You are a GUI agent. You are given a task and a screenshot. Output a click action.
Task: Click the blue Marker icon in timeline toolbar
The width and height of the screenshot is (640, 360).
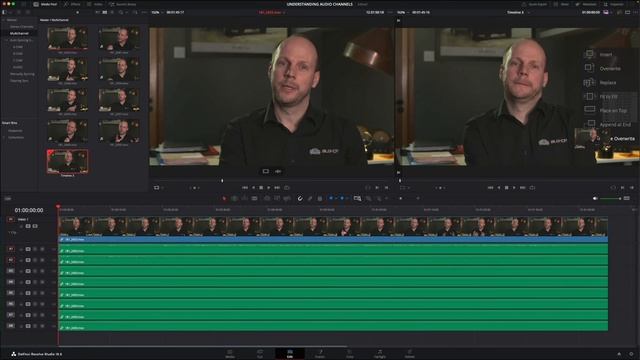(x=342, y=198)
